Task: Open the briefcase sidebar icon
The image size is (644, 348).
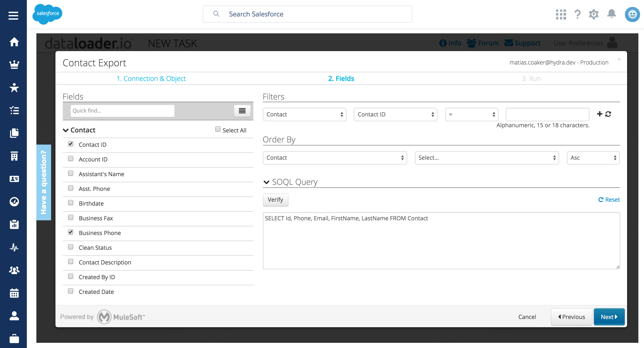Action: 14,338
